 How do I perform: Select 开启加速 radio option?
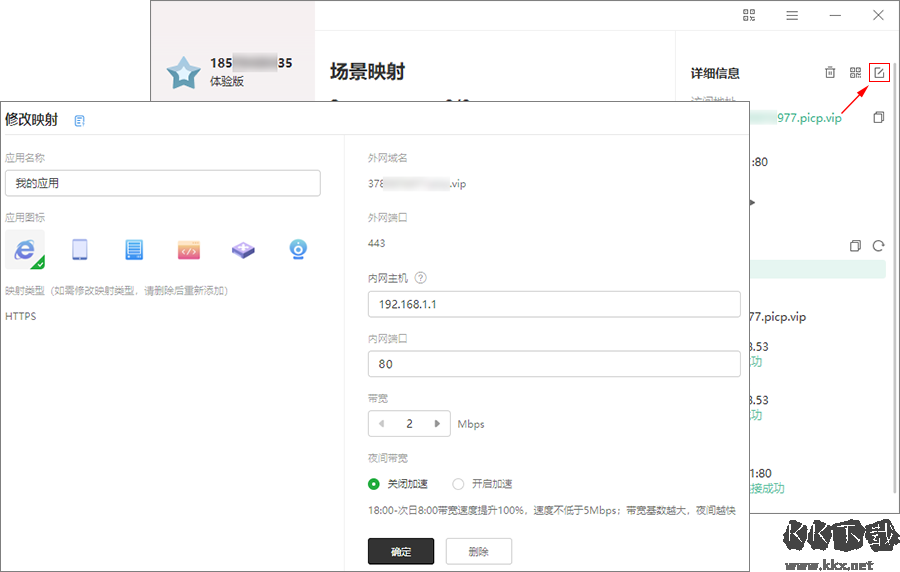point(458,484)
